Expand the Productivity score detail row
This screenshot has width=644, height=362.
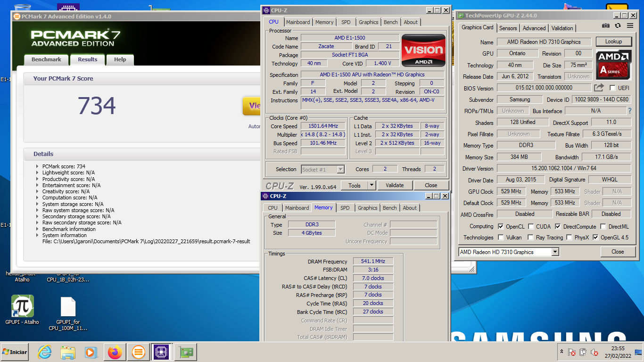[37, 179]
